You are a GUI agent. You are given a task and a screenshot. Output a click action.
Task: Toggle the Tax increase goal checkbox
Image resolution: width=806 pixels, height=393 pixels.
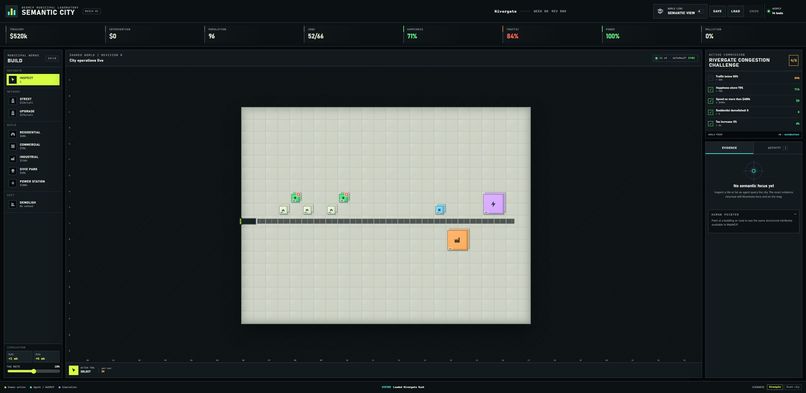coord(711,123)
